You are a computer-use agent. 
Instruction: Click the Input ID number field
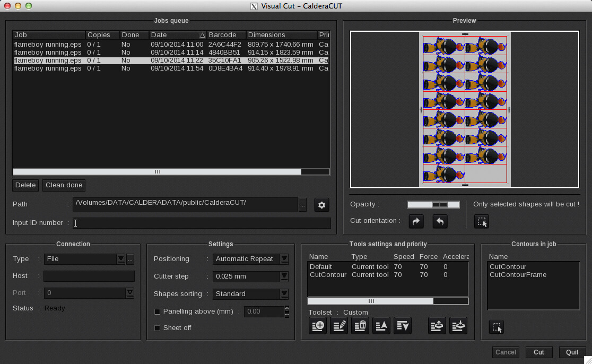point(202,223)
